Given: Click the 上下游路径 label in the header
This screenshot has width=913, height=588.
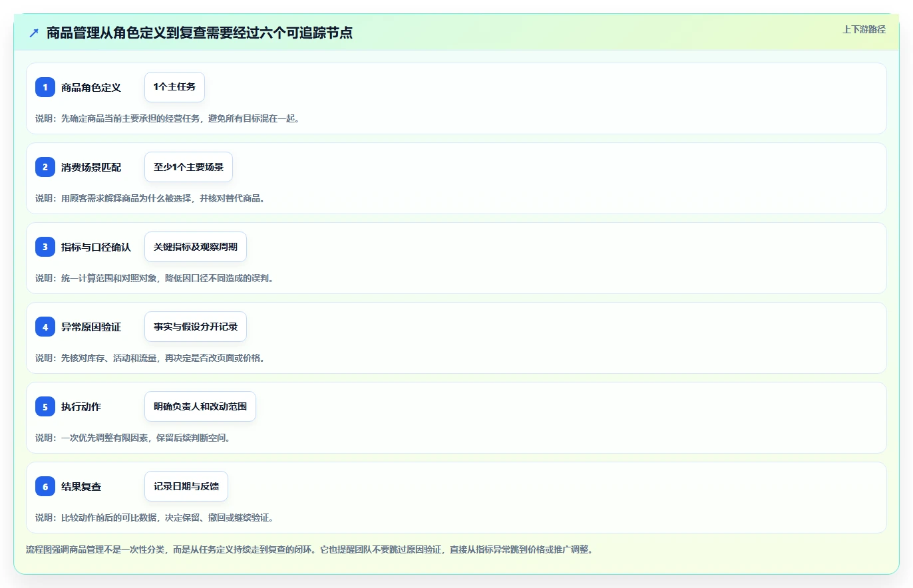Looking at the screenshot, I should click(864, 29).
